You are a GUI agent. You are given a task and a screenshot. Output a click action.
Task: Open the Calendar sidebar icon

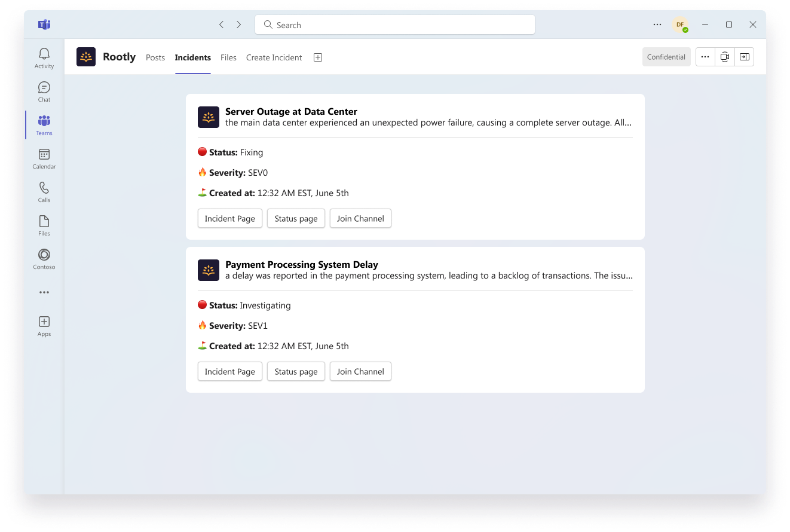coord(44,158)
